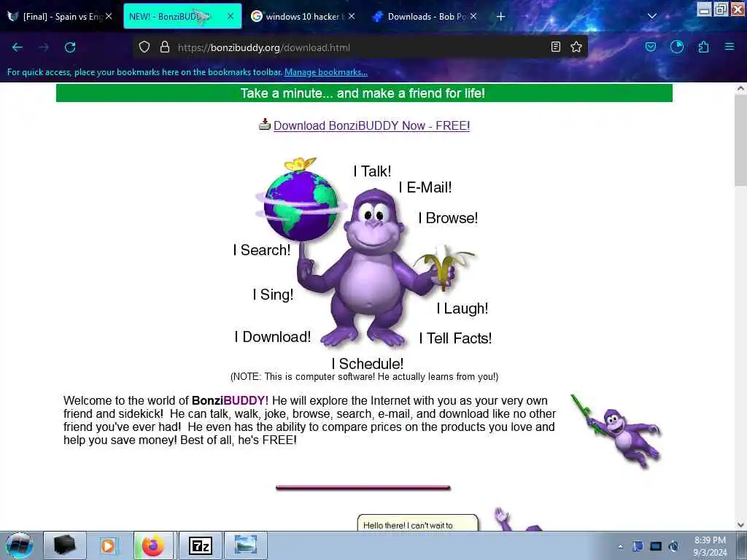Viewport: 747px width, 560px height.
Task: Click the 'I Talk!' text
Action: click(372, 171)
